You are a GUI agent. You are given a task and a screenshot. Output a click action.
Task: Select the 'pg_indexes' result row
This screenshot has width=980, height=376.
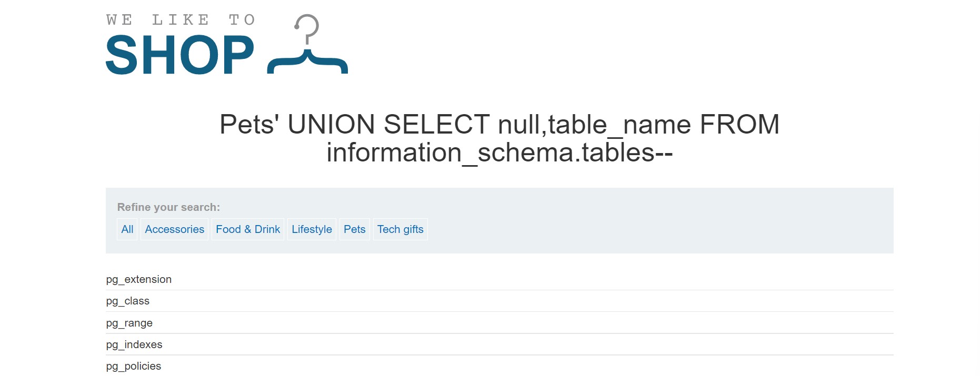tap(134, 344)
